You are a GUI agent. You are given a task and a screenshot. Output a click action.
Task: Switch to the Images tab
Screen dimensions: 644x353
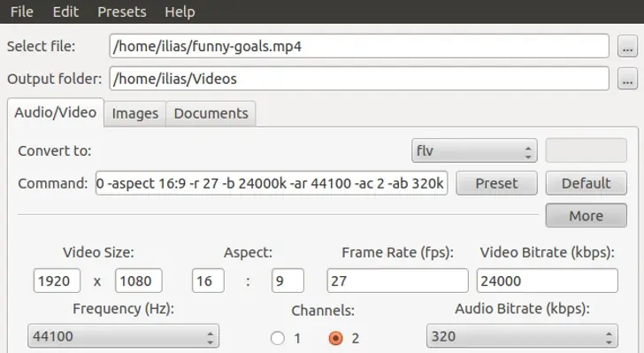[x=135, y=114]
